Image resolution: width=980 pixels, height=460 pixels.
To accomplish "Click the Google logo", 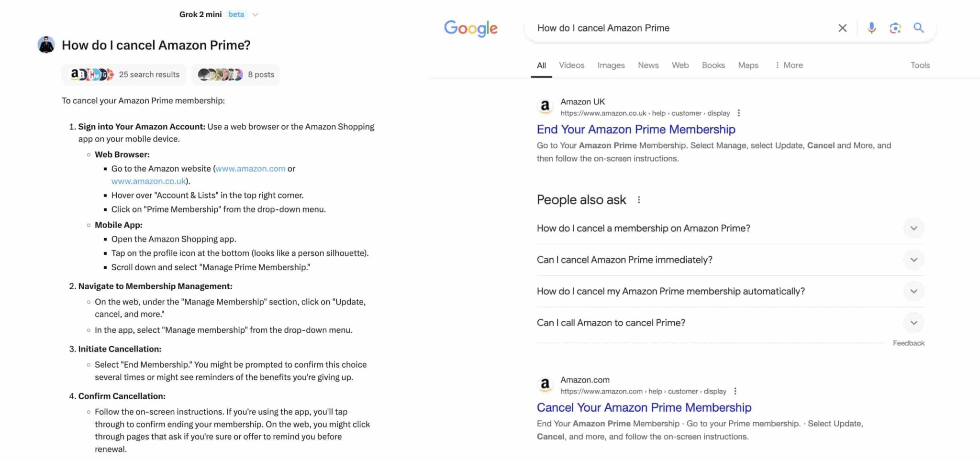I will (x=470, y=29).
